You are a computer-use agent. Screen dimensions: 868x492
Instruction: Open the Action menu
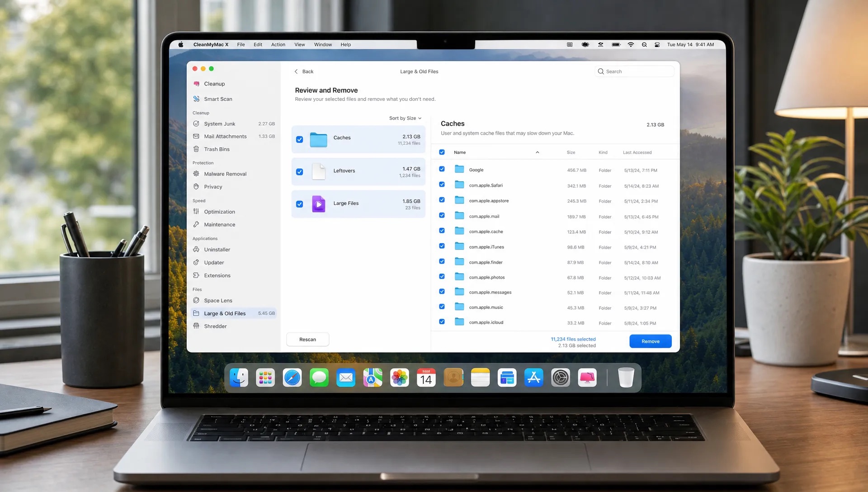[x=278, y=45]
